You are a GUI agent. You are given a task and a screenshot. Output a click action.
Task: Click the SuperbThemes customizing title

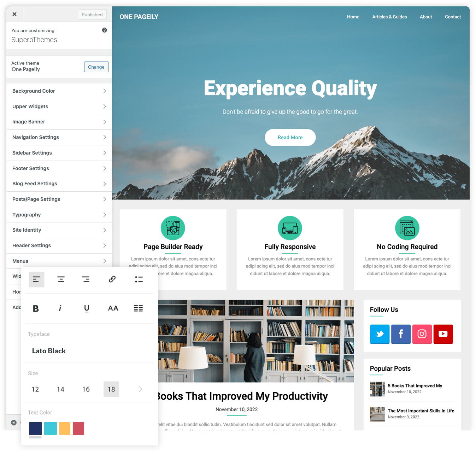tap(34, 40)
